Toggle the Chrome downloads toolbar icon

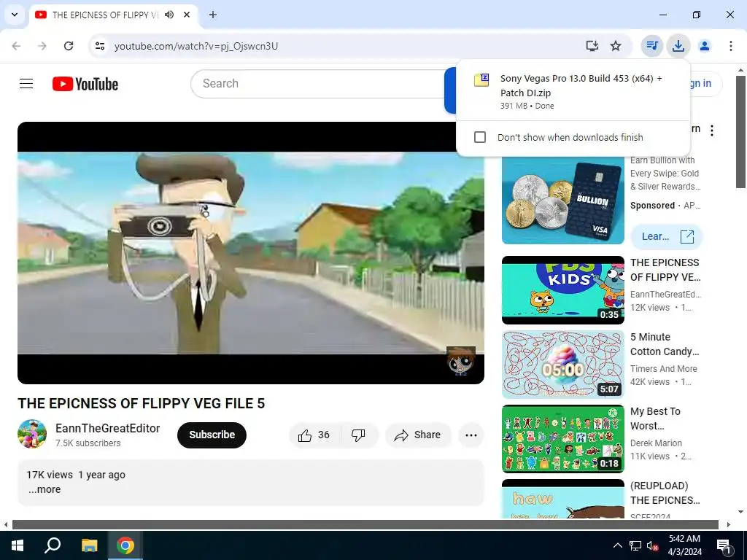coord(678,46)
